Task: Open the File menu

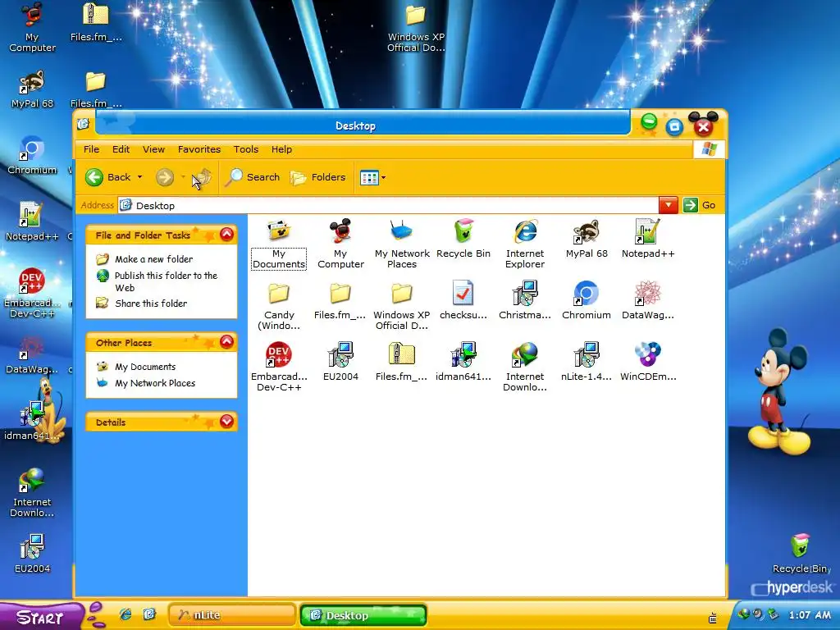Action: click(91, 149)
